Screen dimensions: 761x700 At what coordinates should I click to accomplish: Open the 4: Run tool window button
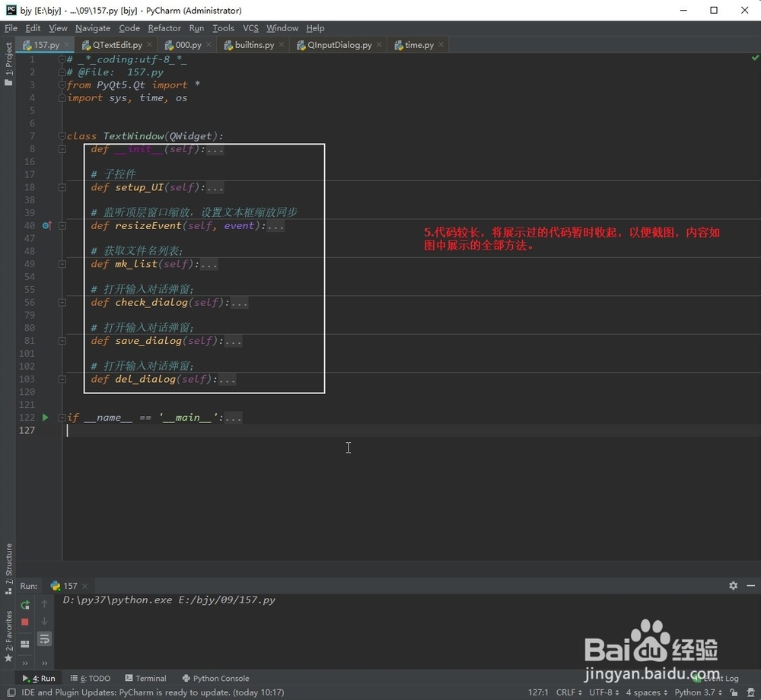[39, 678]
